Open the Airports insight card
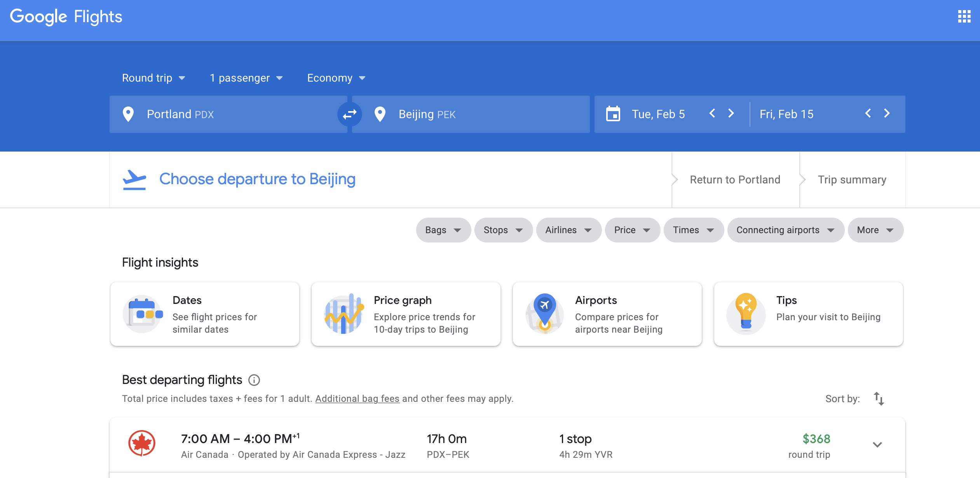 coord(607,314)
